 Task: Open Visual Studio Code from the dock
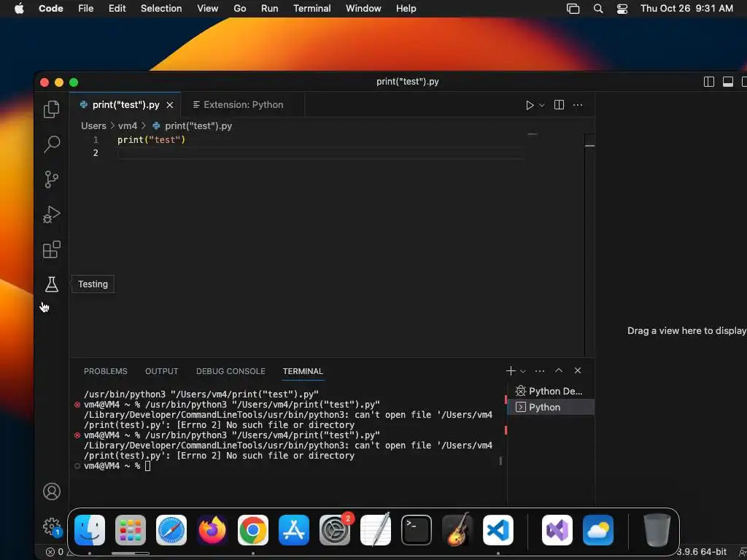click(x=498, y=529)
